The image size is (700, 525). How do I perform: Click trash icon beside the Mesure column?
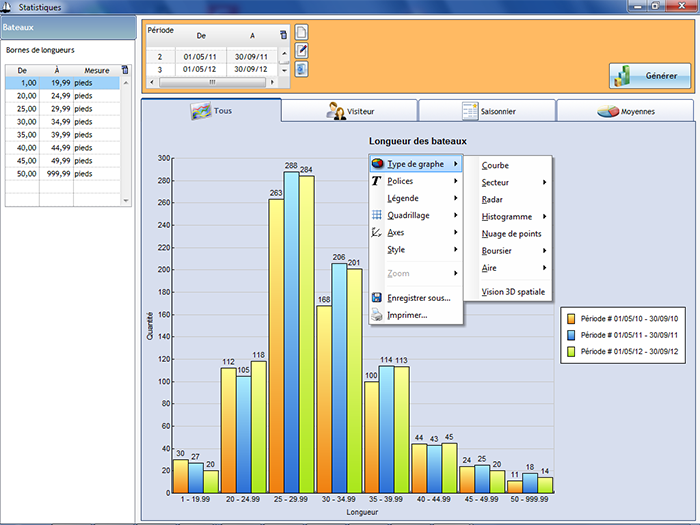[124, 70]
